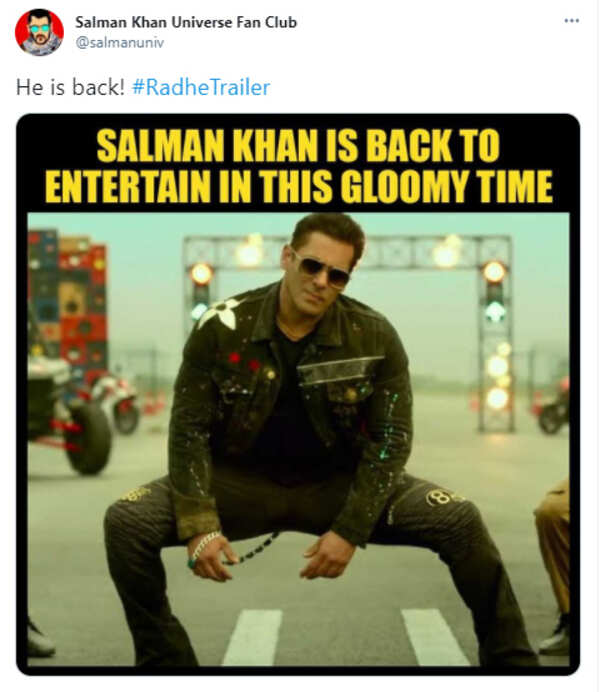The height and width of the screenshot is (692, 600).
Task: Click the "ENTERTAIN IN THIS GLOOMY TIME" caption line
Action: 298,186
